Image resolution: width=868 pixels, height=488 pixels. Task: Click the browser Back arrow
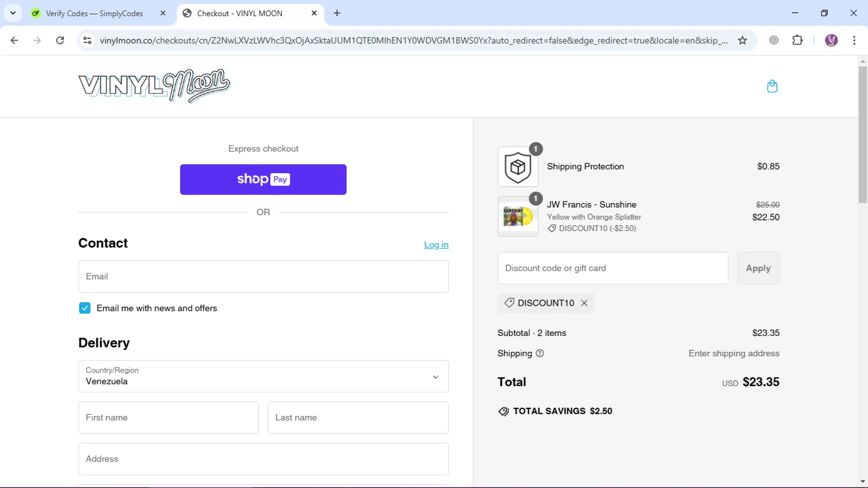[x=14, y=41]
